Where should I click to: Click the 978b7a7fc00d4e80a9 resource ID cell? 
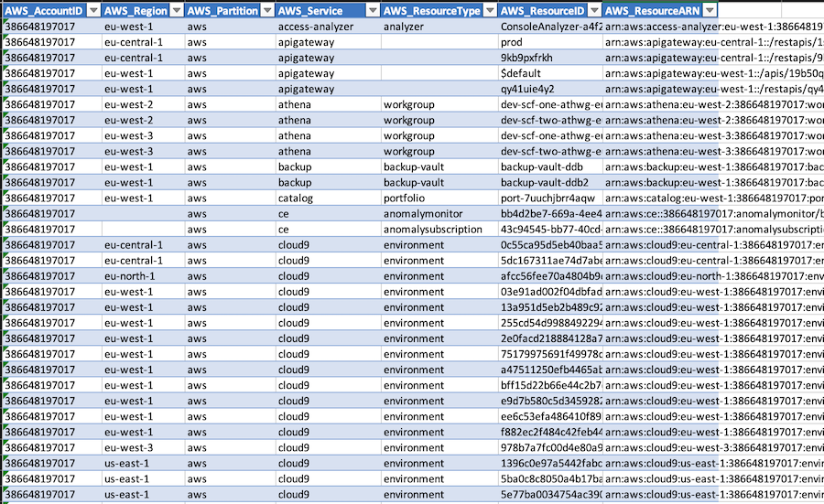click(x=550, y=447)
